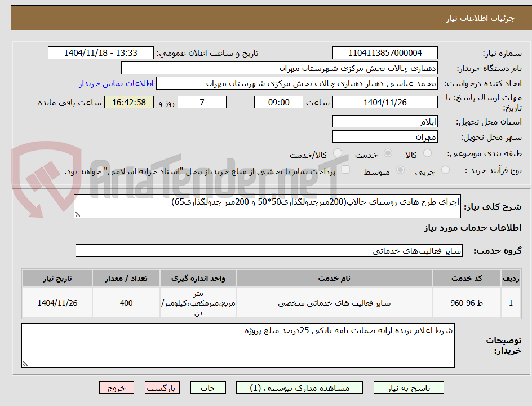Click the پاسخ به نیاز button
Viewport: 532px width, 406px height.
[x=409, y=387]
